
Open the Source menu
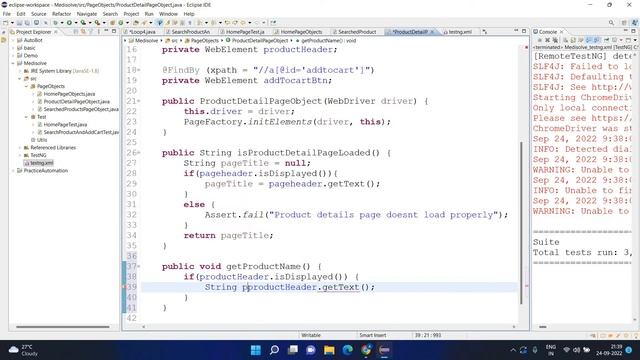coord(39,14)
